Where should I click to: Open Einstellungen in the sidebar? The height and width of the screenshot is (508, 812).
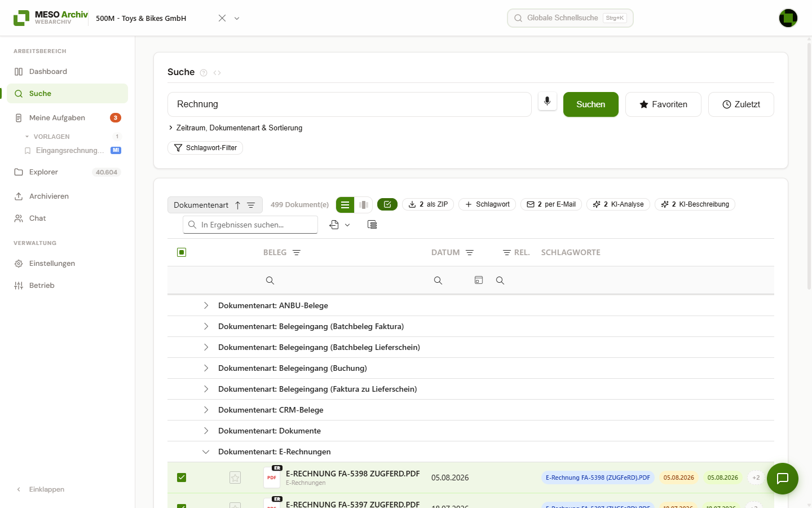point(68,264)
